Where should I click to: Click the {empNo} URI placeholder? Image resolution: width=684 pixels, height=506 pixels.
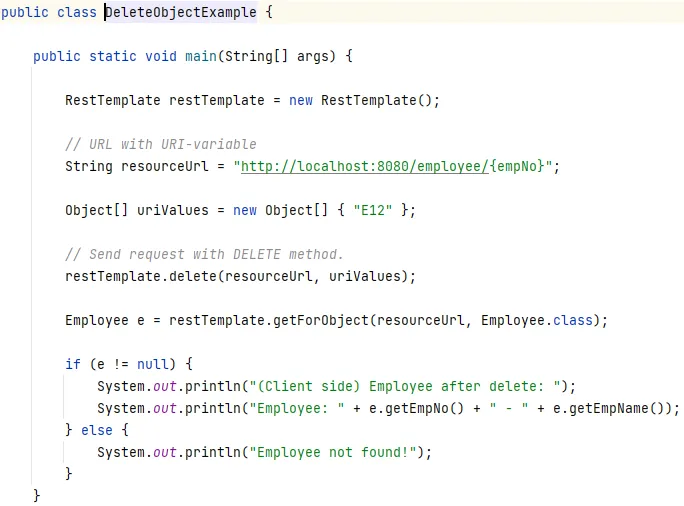point(517,166)
